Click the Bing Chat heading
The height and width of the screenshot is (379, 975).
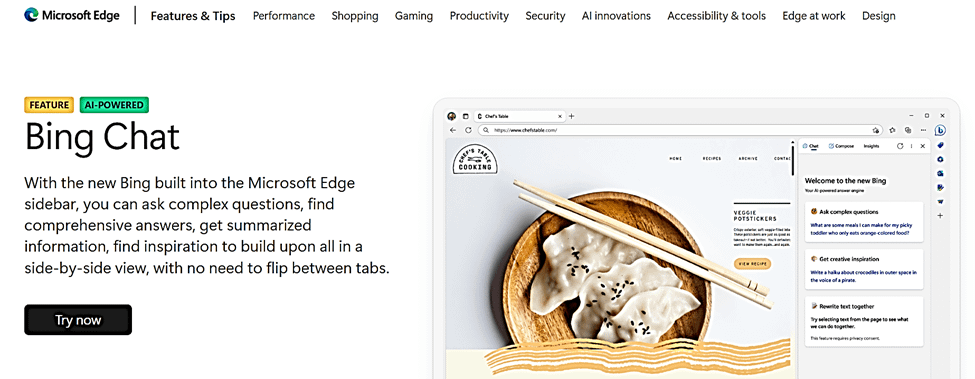pos(102,136)
